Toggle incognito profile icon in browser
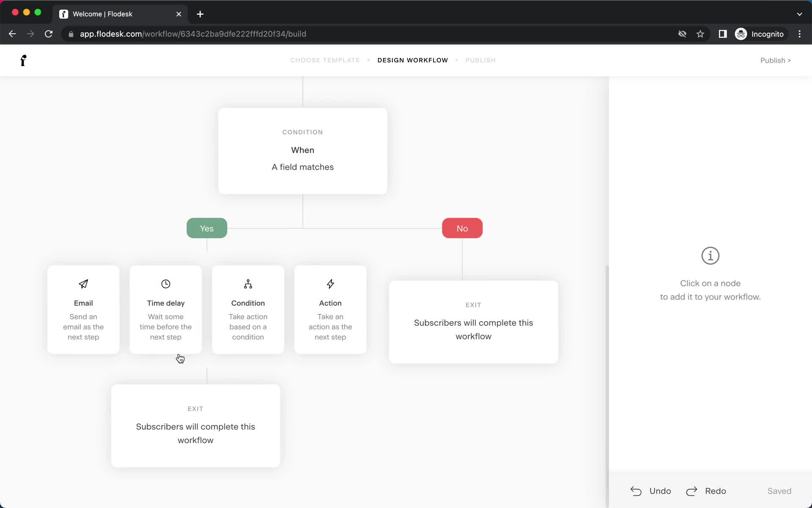The image size is (812, 508). pos(741,34)
